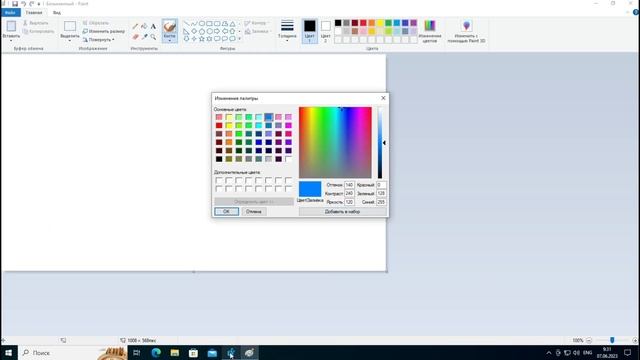The width and height of the screenshot is (640, 360).
Task: Expand the arrow under the Кисти button
Action: coord(169,41)
